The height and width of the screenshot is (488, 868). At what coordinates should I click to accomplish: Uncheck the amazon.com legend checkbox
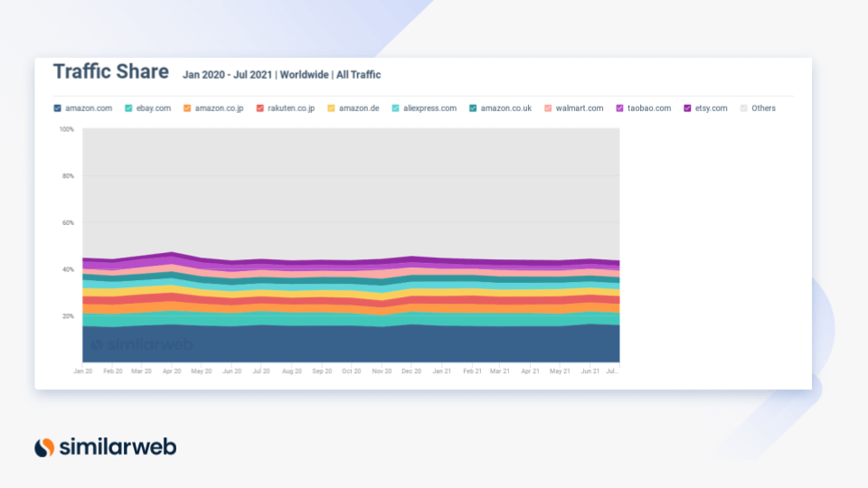[x=58, y=108]
